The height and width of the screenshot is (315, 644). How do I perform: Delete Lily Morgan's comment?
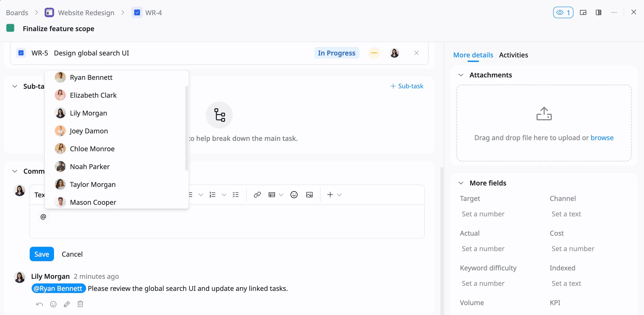click(80, 304)
